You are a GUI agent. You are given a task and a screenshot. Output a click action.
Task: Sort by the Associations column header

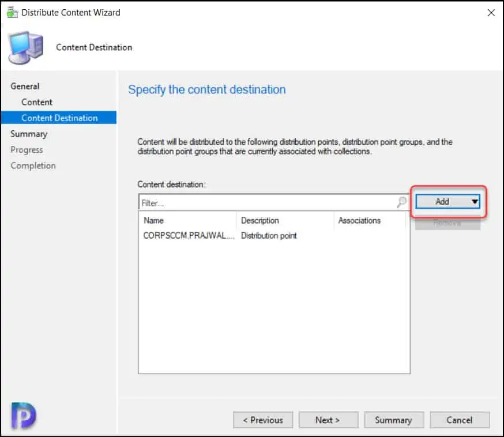(x=370, y=220)
